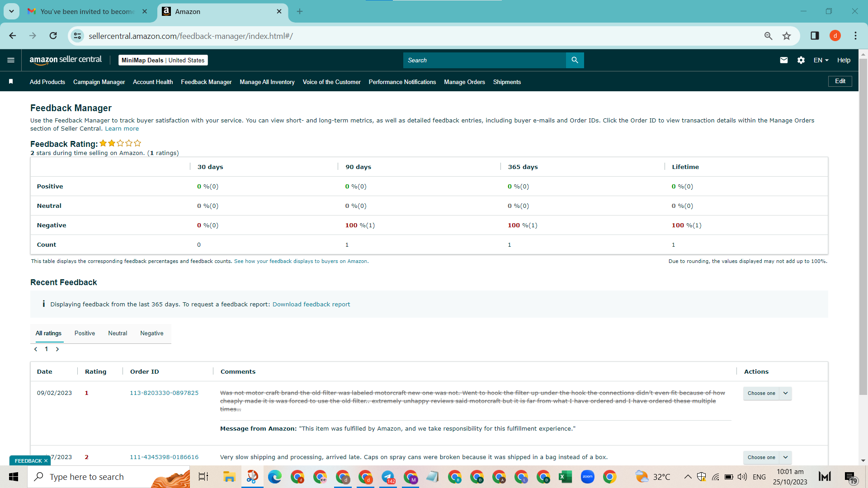Screen dimensions: 868x488
Task: Switch to the Gmail invitation browser tab
Action: pos(87,11)
